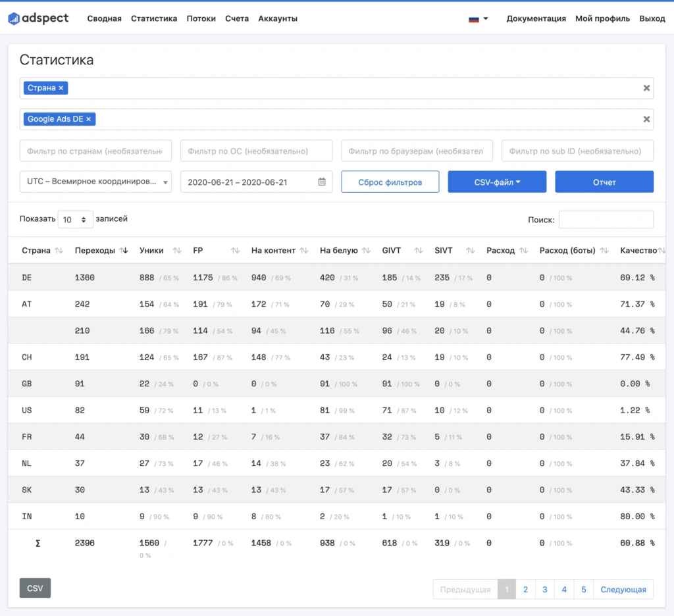
Task: Go to Мой профиль
Action: tap(602, 18)
